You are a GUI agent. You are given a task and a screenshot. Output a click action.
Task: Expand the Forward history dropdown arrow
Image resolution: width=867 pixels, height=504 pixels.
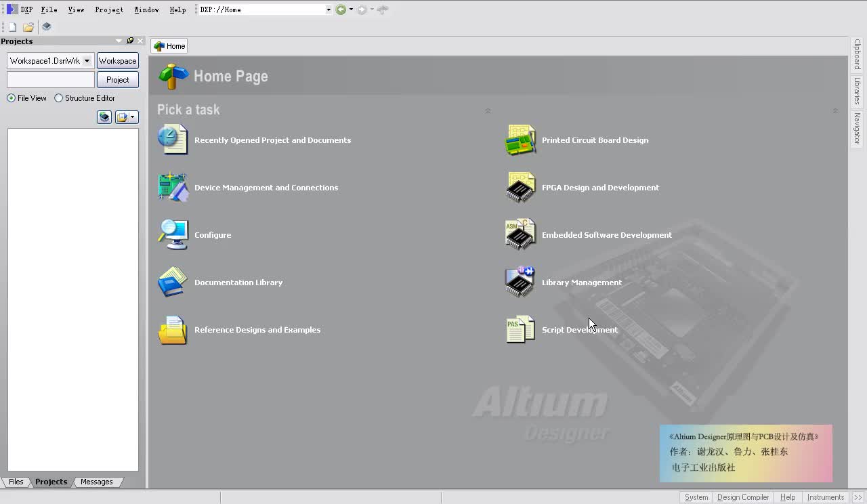[372, 9]
